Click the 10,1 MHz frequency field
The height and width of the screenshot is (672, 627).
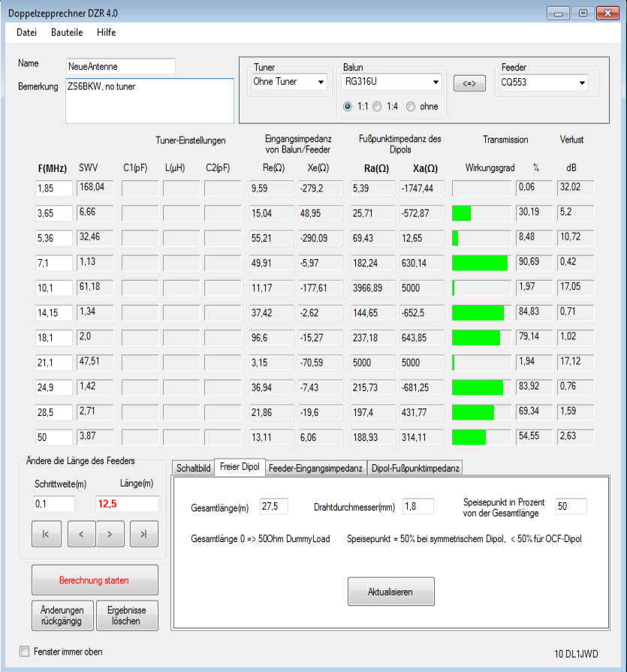click(x=54, y=288)
